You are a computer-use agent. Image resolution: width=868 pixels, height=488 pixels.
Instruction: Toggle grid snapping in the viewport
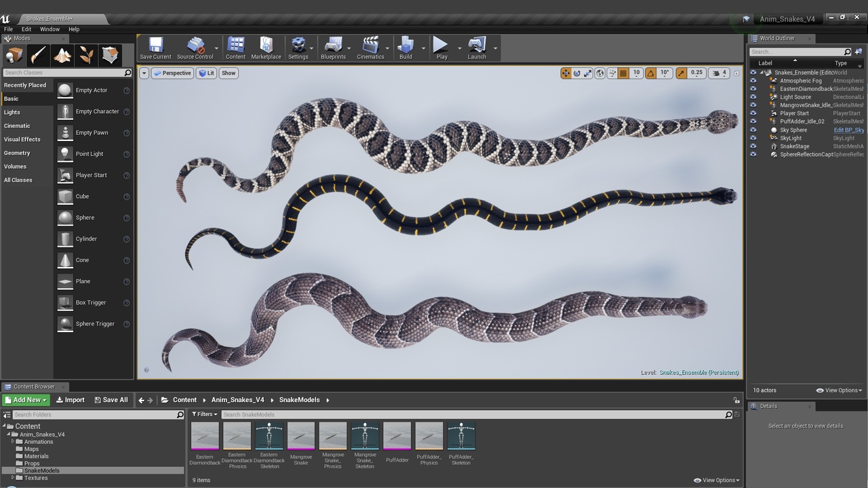[623, 73]
